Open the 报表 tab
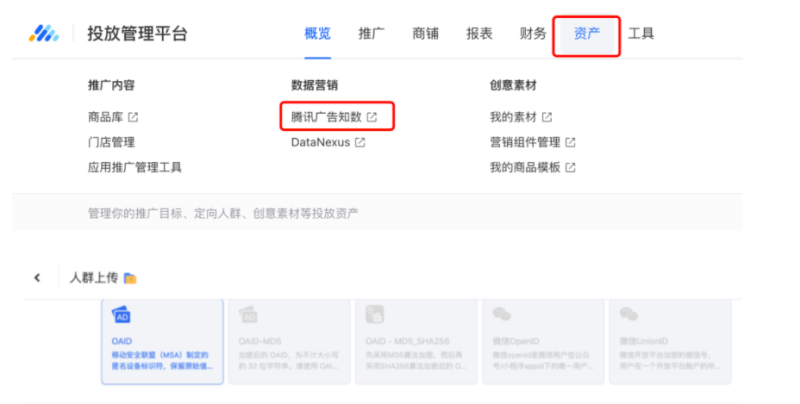This screenshot has width=800, height=404. 479,34
